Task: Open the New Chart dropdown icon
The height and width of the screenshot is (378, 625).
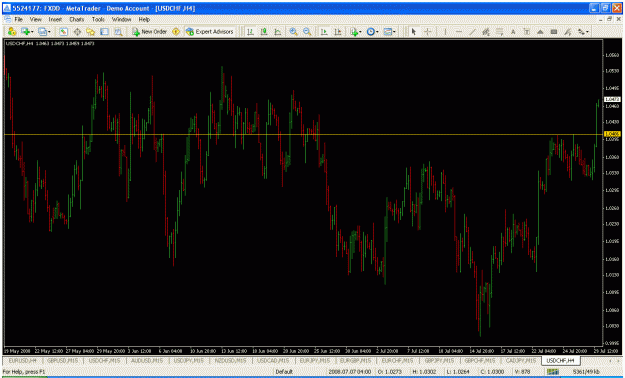Action: tap(27, 32)
